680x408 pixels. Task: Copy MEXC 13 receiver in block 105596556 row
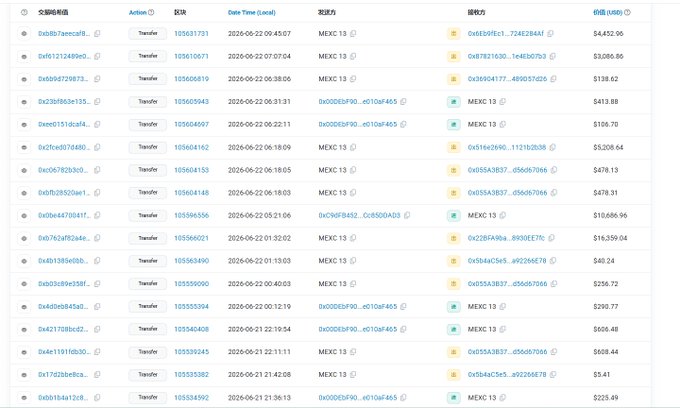[502, 215]
